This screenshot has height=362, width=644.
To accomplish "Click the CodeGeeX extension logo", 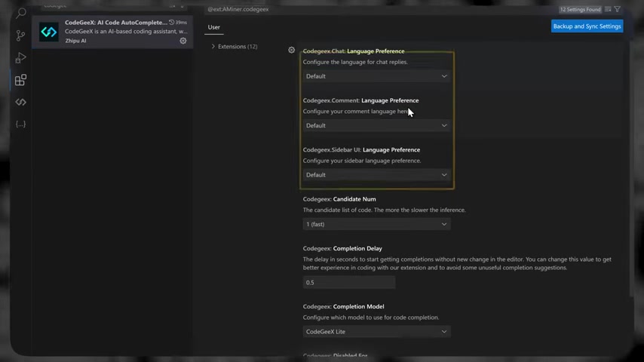I will coord(49,32).
